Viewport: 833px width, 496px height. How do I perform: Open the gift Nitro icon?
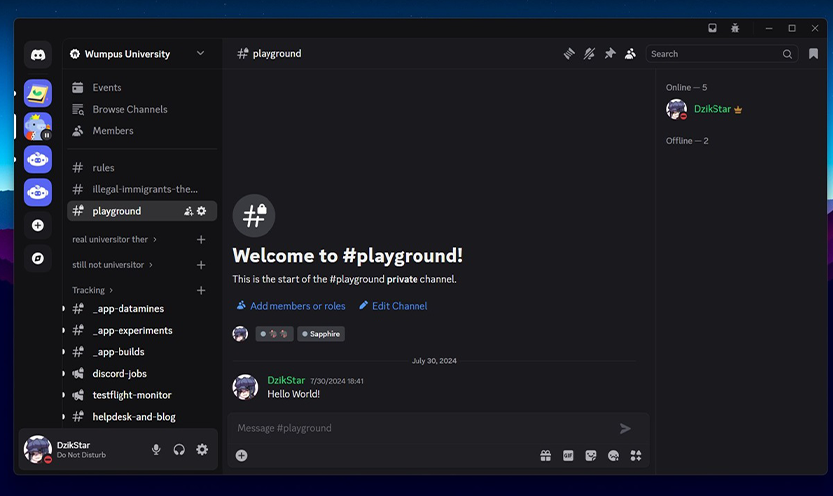546,456
